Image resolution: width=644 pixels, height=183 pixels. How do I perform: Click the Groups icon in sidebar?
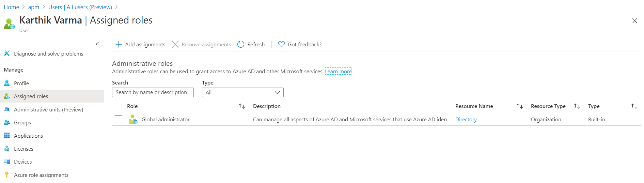7,122
